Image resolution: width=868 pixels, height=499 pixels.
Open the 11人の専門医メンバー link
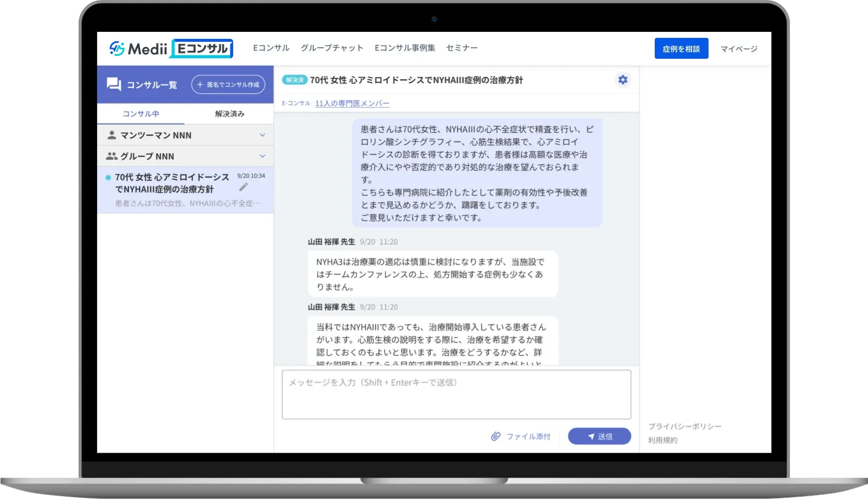352,103
